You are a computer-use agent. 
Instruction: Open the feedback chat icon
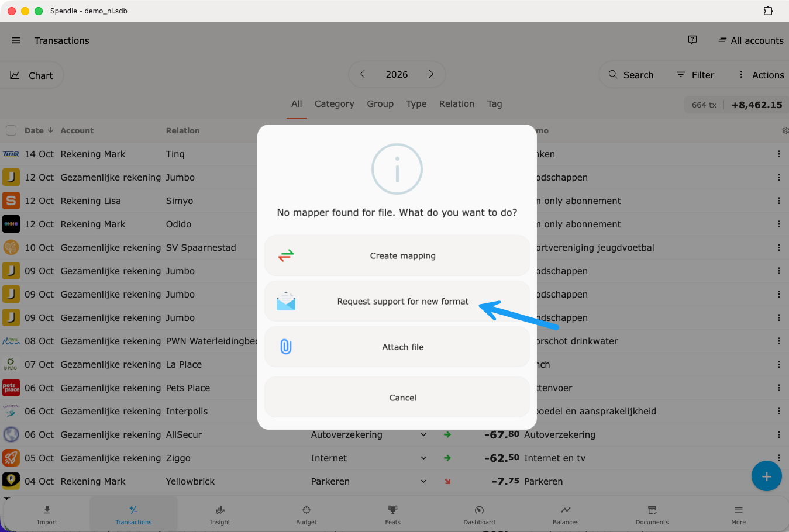(692, 40)
